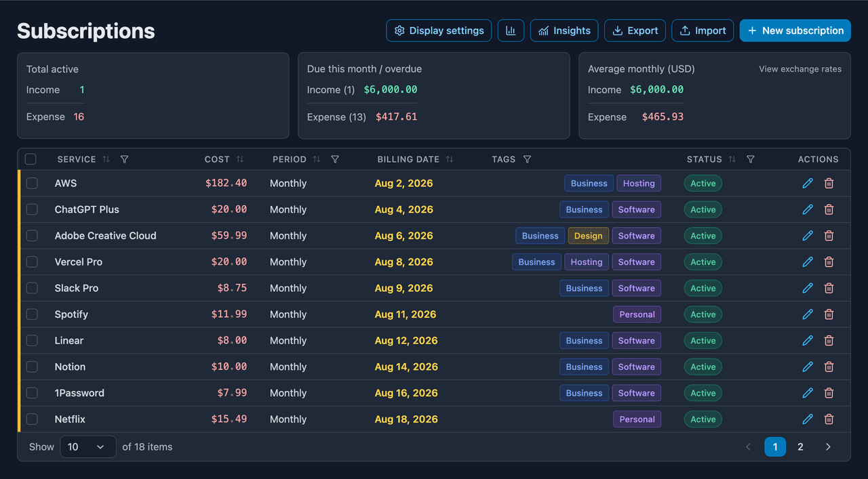Delete the Vercel Pro subscription
This screenshot has height=479, width=868.
[x=829, y=262]
